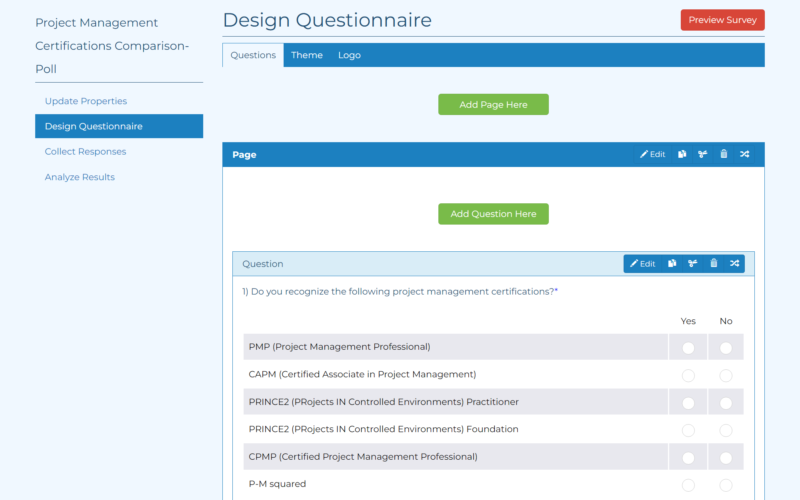Select Yes for PRINCE2 Foundation

coord(688,431)
